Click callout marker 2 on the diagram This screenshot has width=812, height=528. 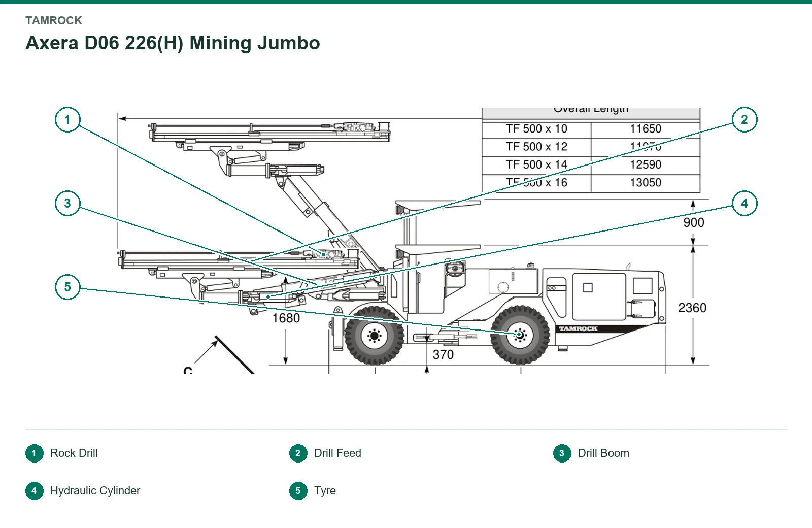click(x=745, y=120)
